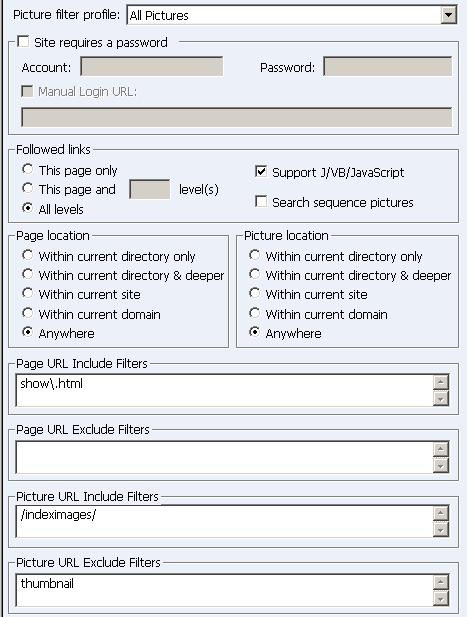Click down arrow in Page URL Exclude Filters
Image resolution: width=467 pixels, height=617 pixels.
(x=441, y=466)
